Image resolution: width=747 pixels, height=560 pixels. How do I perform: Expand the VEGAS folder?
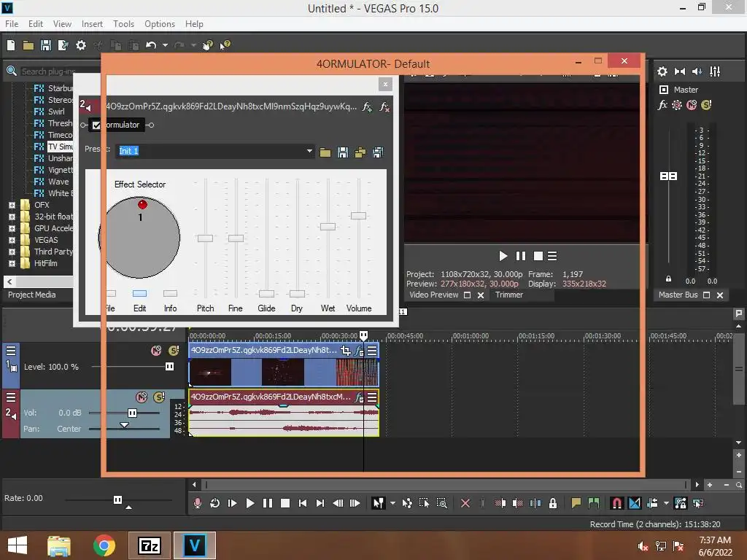12,240
